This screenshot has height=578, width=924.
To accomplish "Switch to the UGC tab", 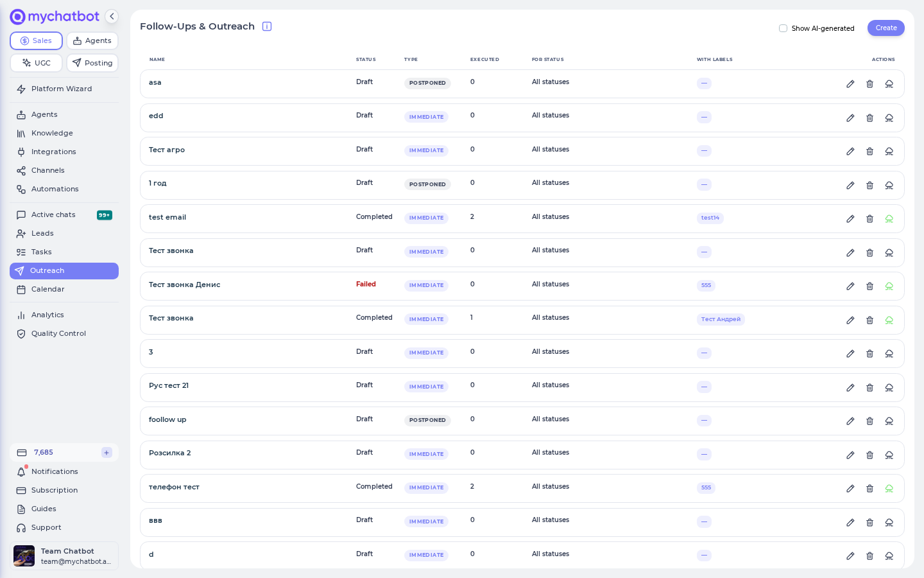I will (x=36, y=63).
